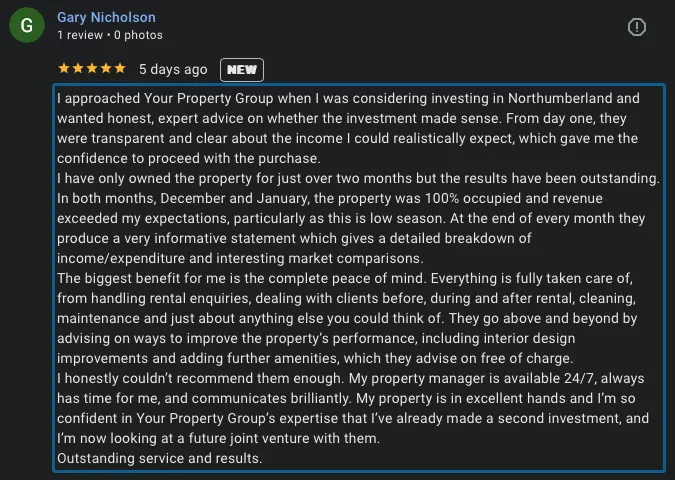Open the green G profile avatar
675x480 pixels.
27,25
